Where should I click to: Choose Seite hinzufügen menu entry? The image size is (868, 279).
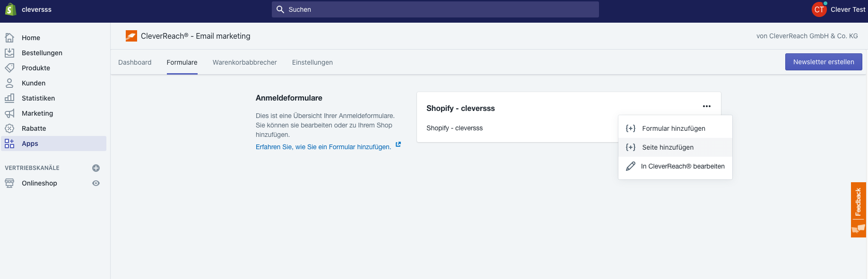pyautogui.click(x=668, y=147)
